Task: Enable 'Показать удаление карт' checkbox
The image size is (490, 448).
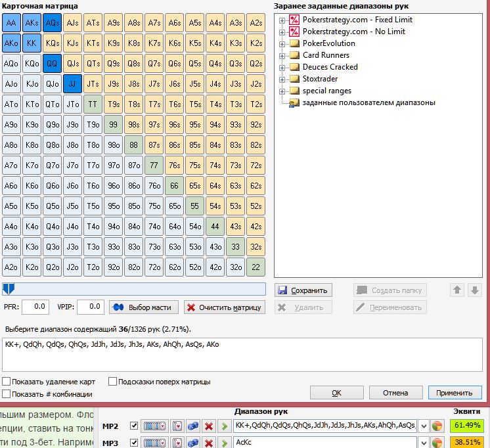Action: 7,382
